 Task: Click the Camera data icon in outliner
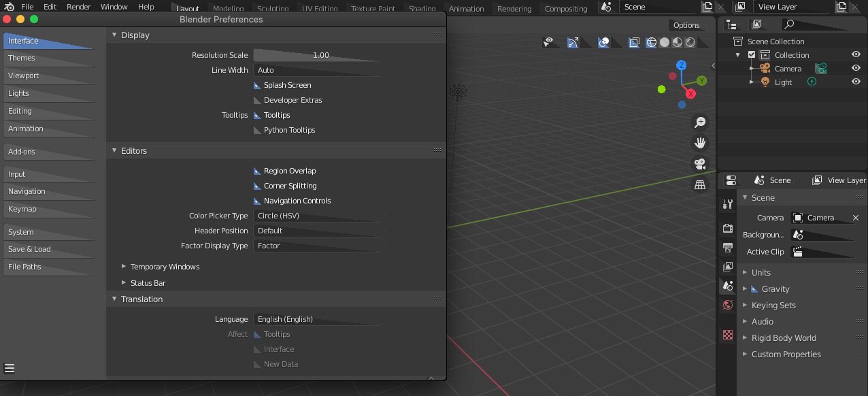pyautogui.click(x=822, y=68)
